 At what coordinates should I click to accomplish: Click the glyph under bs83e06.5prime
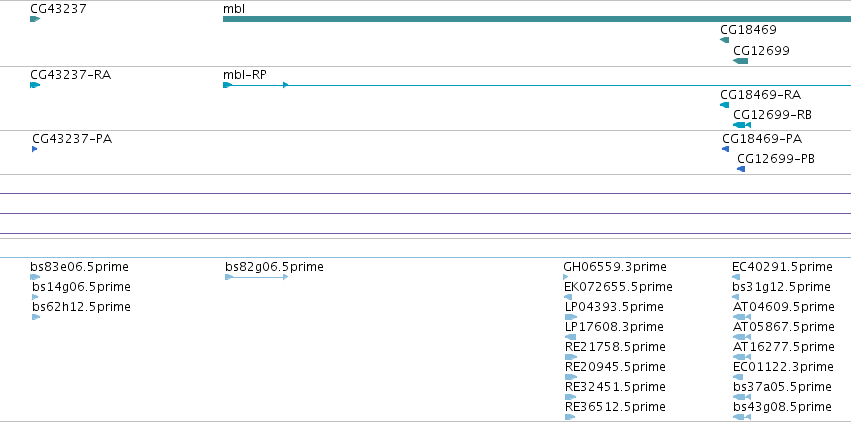click(x=35, y=277)
